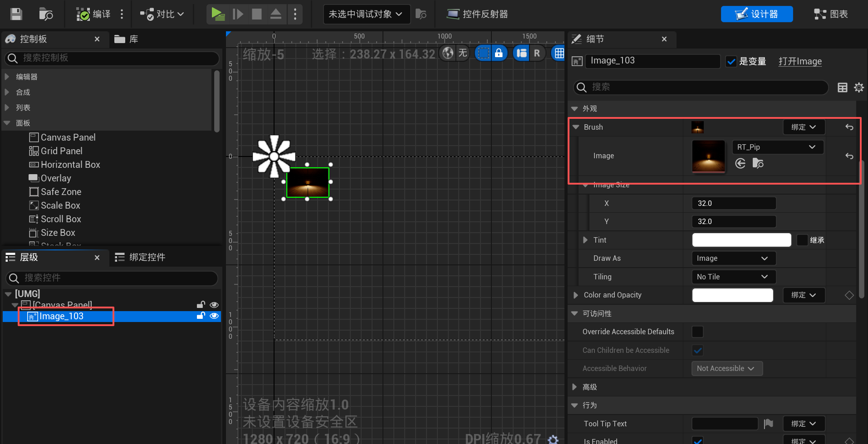
Task: Switch to the 绑定控件 tab
Action: coord(141,257)
